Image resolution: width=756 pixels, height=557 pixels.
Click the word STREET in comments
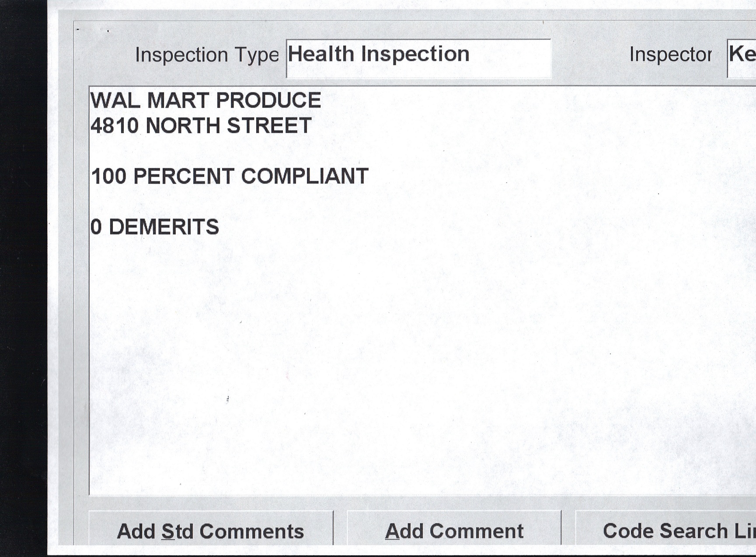(269, 126)
